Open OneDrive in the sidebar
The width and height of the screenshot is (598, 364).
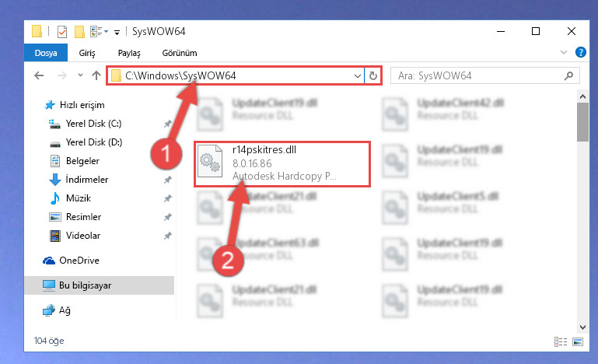pyautogui.click(x=79, y=261)
